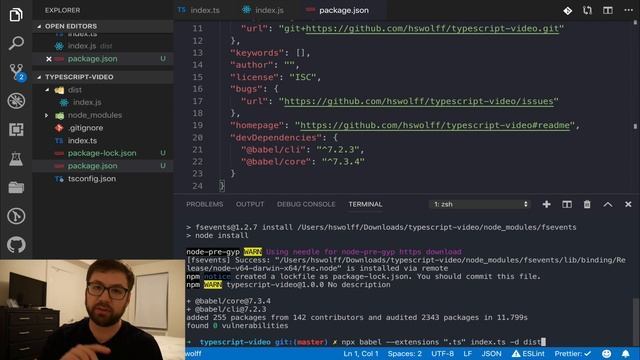Open package.json in the file tree
This screenshot has height=360, width=640.
103,166
